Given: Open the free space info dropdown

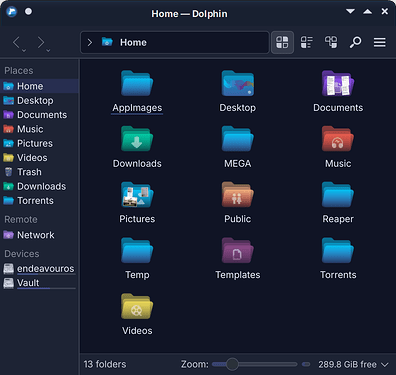Looking at the screenshot, I should pos(385,364).
